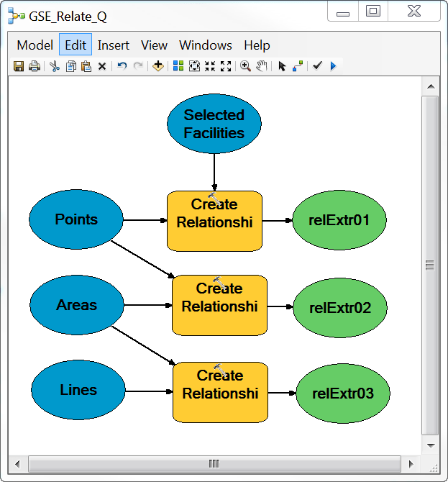Click the GSE_Relate_Q title bar model icon
The image size is (448, 482).
17,16
